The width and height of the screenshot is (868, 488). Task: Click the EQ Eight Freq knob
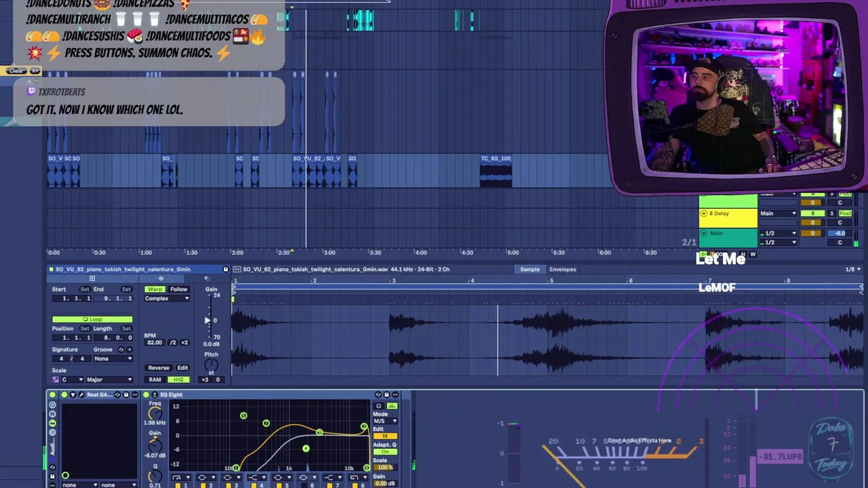click(155, 413)
